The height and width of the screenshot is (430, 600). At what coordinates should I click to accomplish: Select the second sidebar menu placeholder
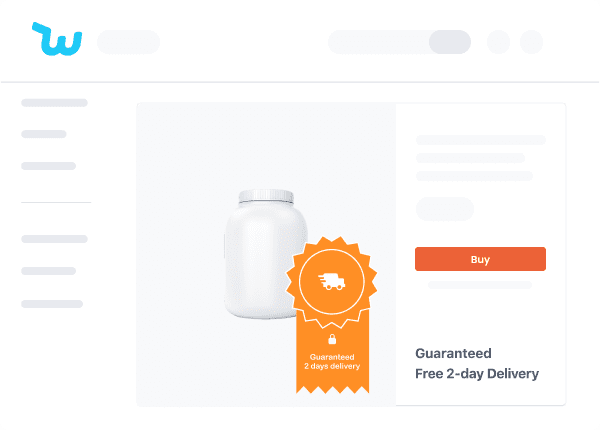pos(44,134)
